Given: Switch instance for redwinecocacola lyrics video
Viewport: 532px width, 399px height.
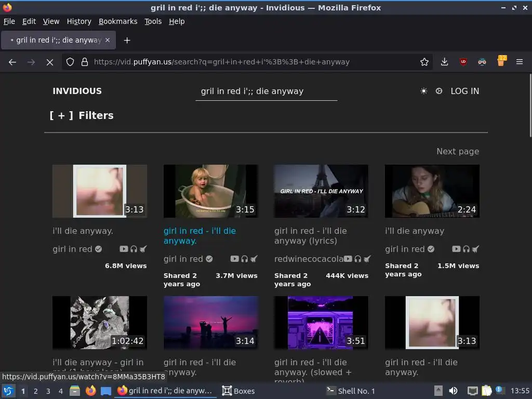Looking at the screenshot, I should 367,259.
